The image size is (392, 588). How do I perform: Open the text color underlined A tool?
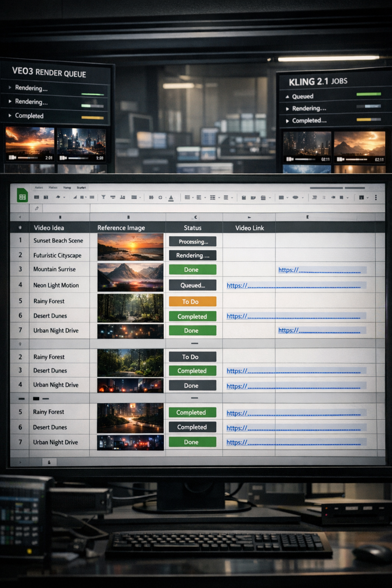click(171, 198)
